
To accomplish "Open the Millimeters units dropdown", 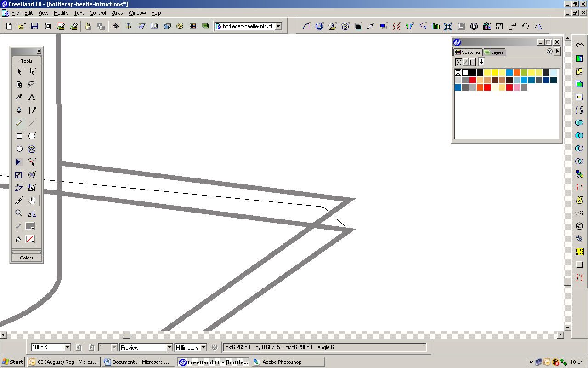I will pos(203,347).
